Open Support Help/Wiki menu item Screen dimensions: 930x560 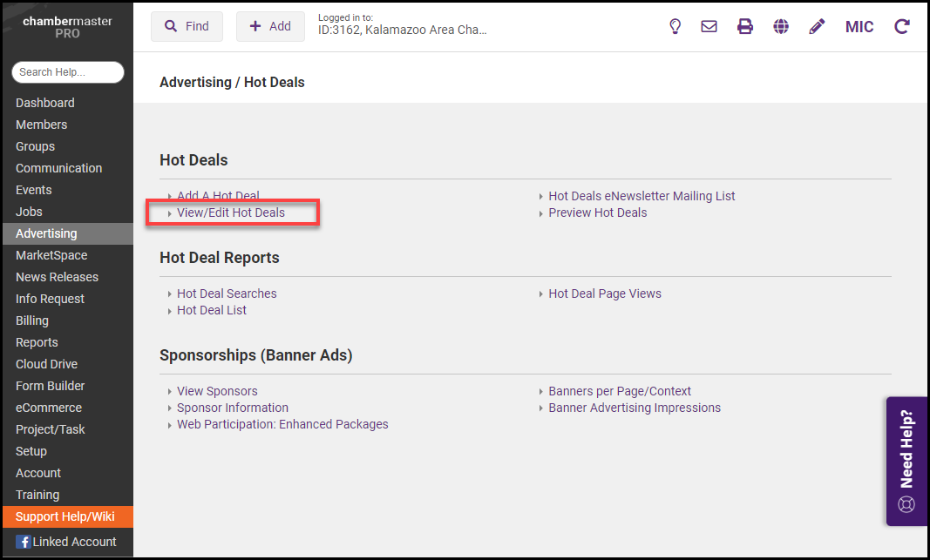tap(64, 516)
